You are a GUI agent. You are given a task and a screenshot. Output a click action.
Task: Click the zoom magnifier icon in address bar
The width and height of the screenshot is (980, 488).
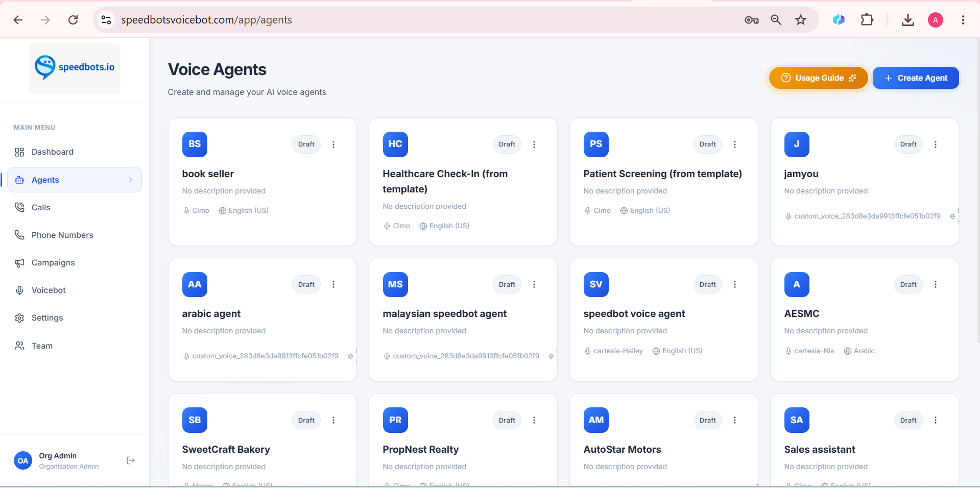(x=776, y=20)
